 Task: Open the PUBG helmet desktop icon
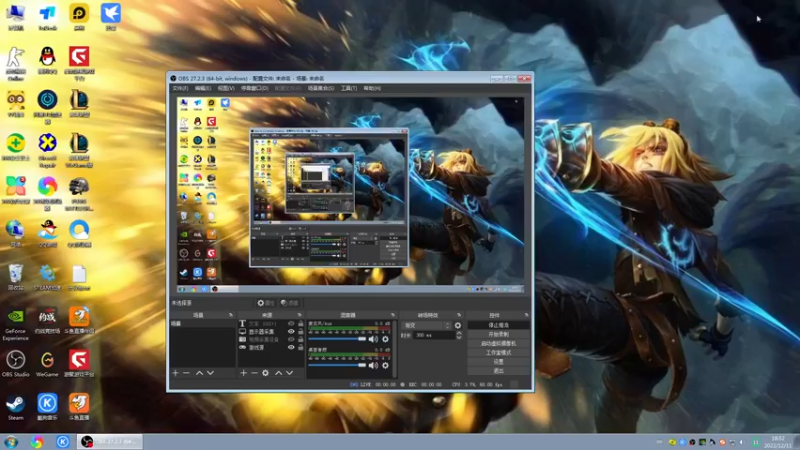[x=79, y=193]
